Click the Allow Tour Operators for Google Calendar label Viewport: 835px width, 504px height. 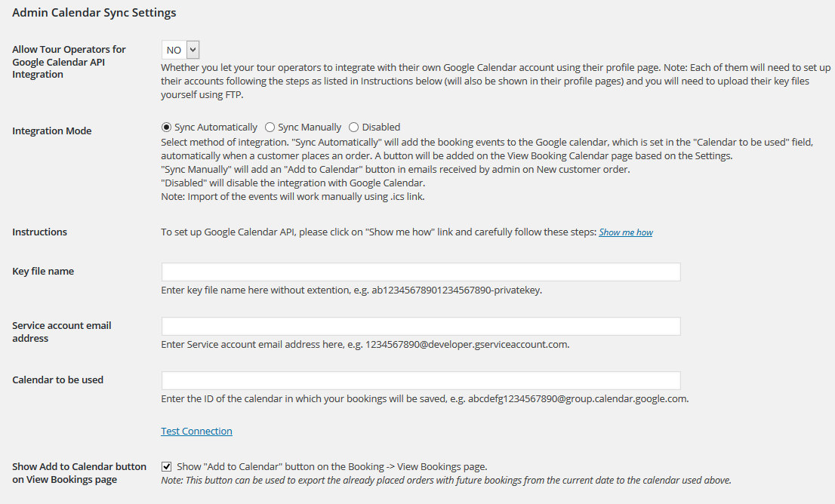coord(69,62)
